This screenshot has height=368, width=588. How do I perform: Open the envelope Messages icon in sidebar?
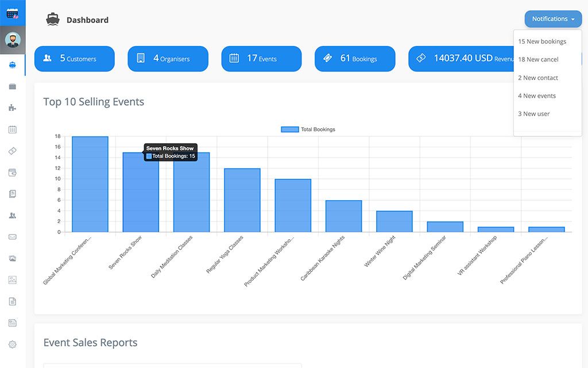pos(13,236)
